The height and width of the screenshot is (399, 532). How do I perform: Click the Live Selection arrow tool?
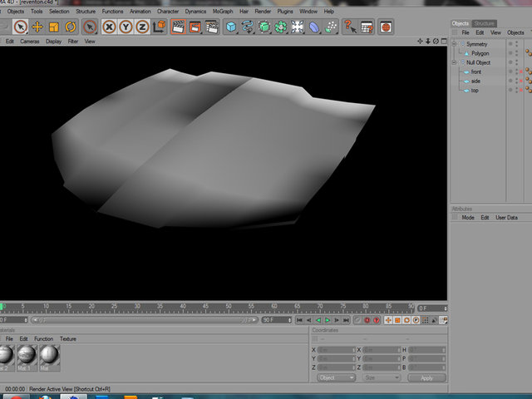point(21,27)
